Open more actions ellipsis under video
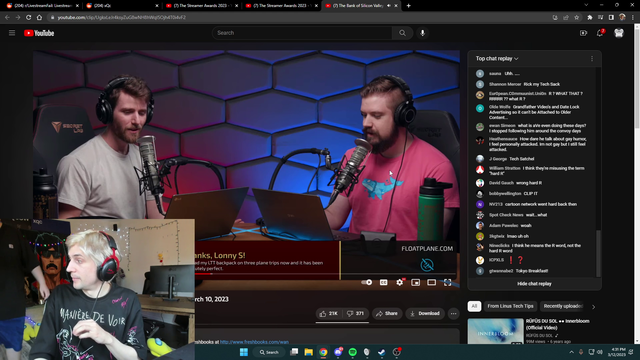This screenshot has width=640, height=360. [x=453, y=313]
